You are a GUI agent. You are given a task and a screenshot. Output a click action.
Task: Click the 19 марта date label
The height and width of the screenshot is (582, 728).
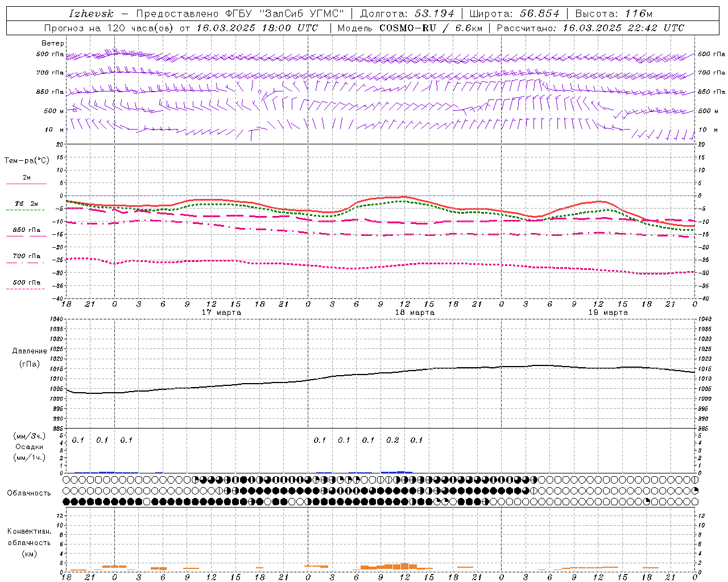tap(608, 313)
